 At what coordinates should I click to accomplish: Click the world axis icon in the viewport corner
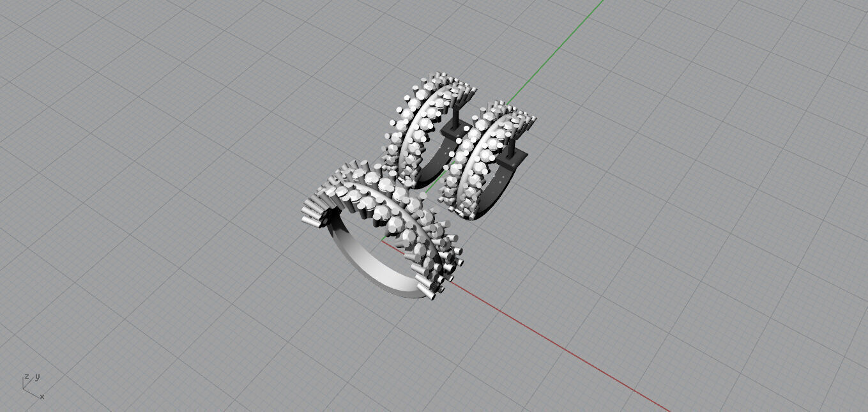(33, 386)
